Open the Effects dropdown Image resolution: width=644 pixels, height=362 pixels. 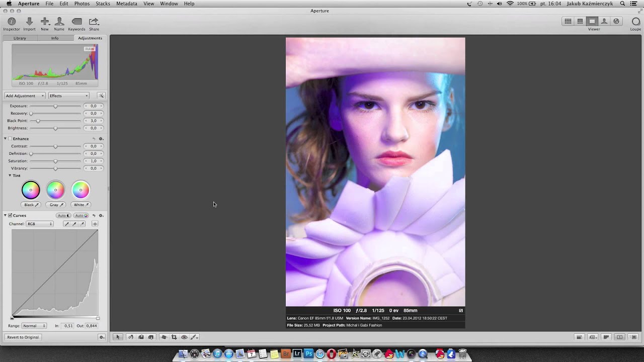69,96
